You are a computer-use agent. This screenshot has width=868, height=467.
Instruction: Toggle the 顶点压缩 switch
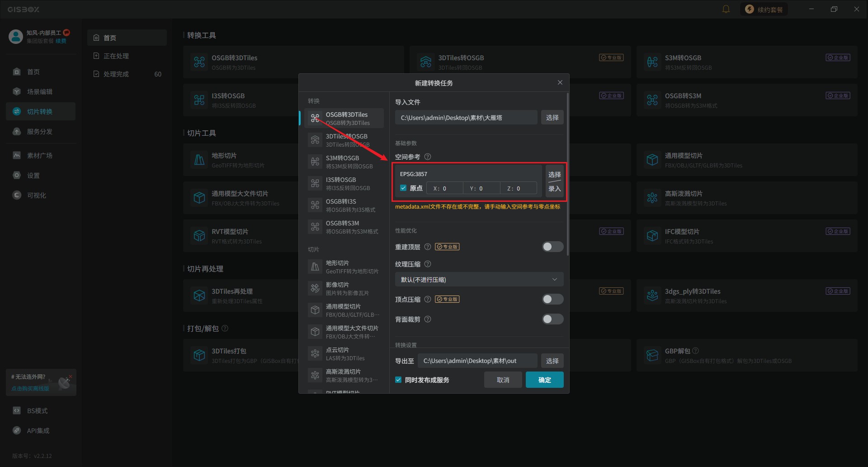pyautogui.click(x=552, y=300)
